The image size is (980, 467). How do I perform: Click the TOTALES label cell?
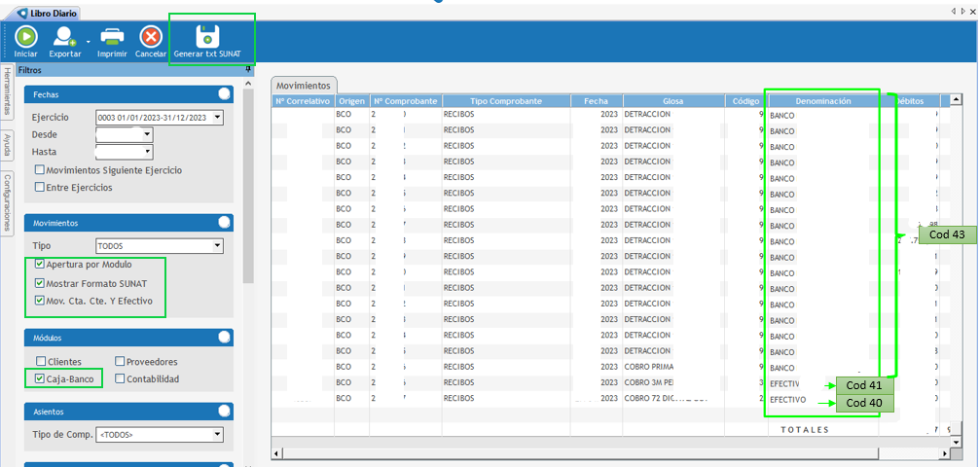pos(805,429)
